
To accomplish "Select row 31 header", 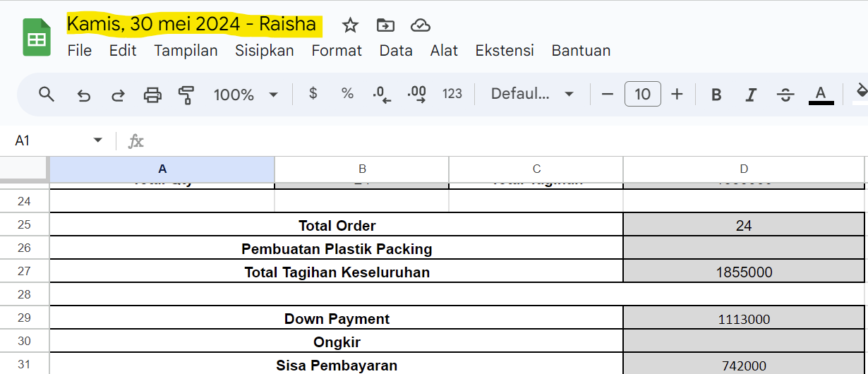I will point(24,364).
